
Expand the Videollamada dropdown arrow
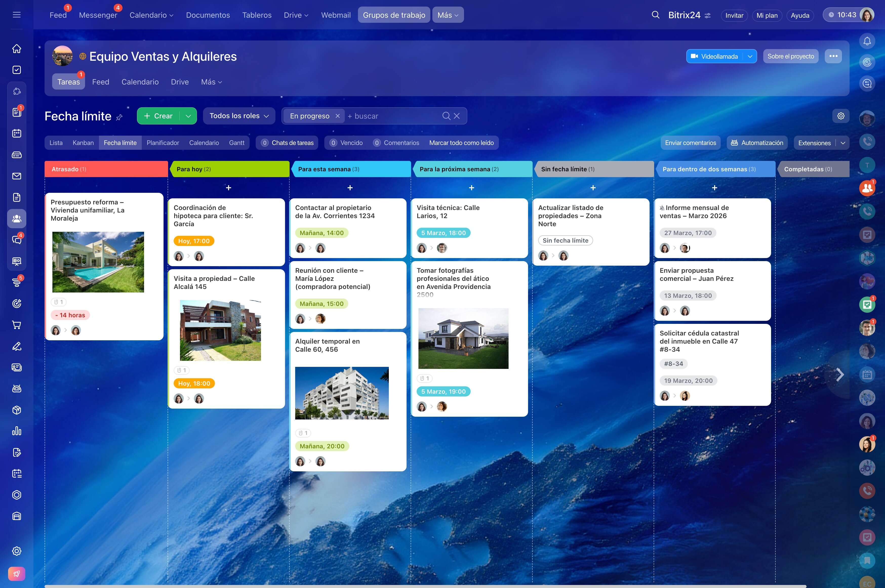[x=750, y=56]
